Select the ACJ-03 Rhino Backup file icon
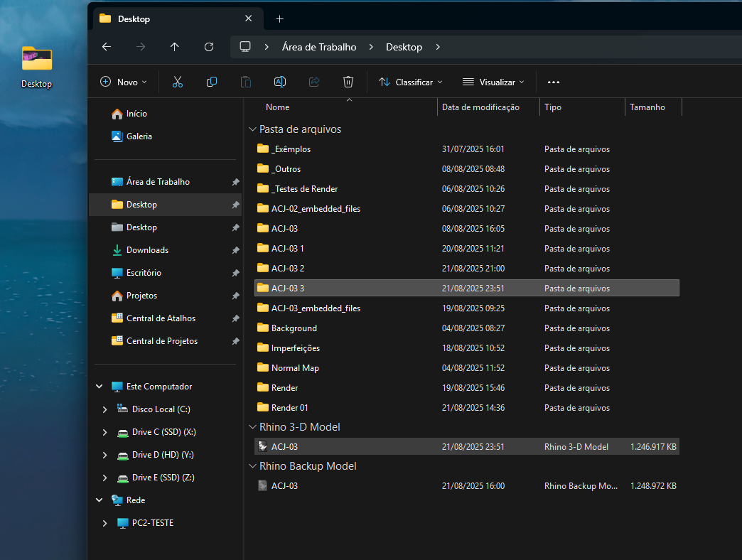 [263, 486]
